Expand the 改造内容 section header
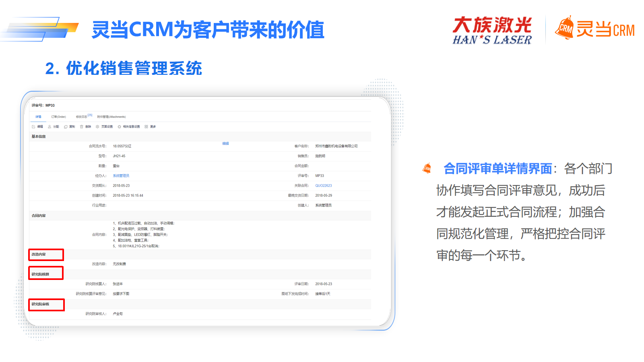 39,255
